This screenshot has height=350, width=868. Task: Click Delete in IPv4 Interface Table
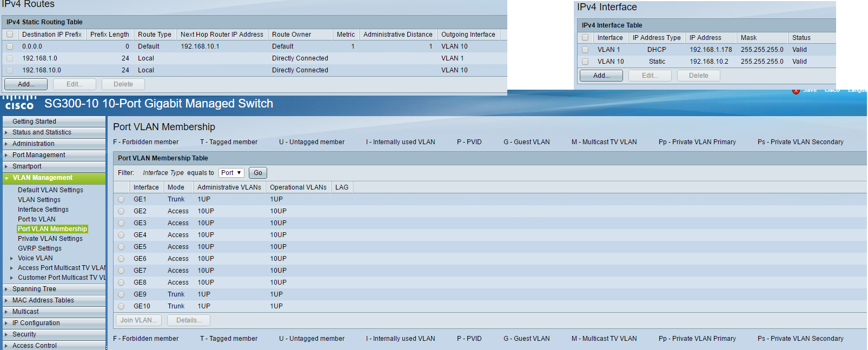(699, 76)
